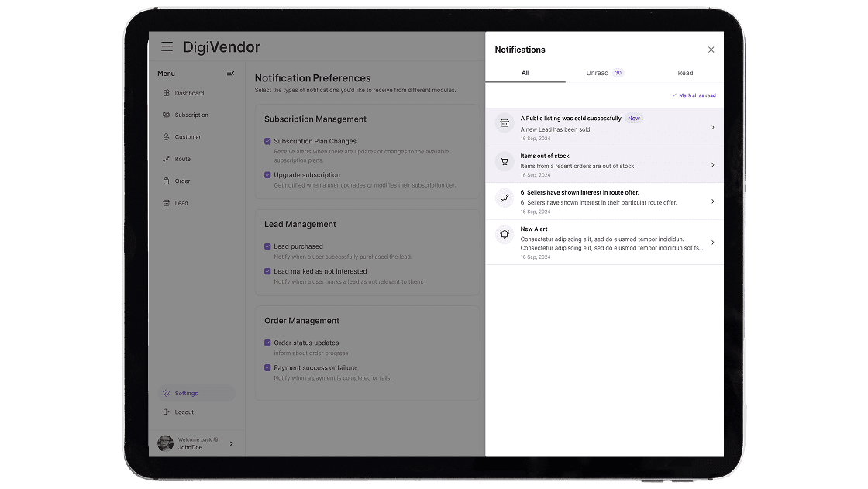Viewport: 868px width, 489px height.
Task: Click the Customer sidebar icon
Action: click(x=166, y=136)
